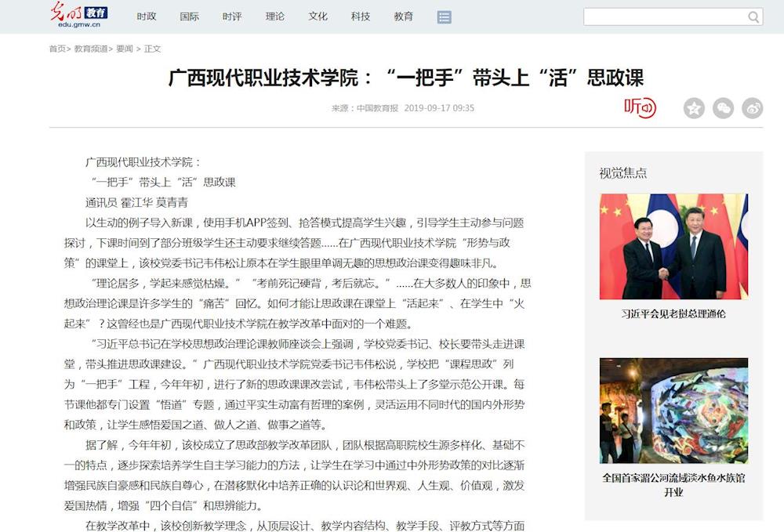The width and height of the screenshot is (784, 532).
Task: Open the navigation list menu icon
Action: 445,16
